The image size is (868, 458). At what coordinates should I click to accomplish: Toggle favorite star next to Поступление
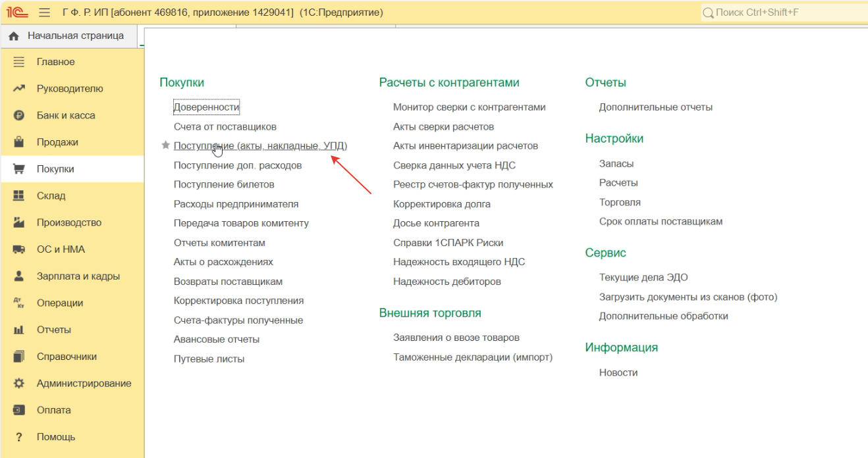166,145
